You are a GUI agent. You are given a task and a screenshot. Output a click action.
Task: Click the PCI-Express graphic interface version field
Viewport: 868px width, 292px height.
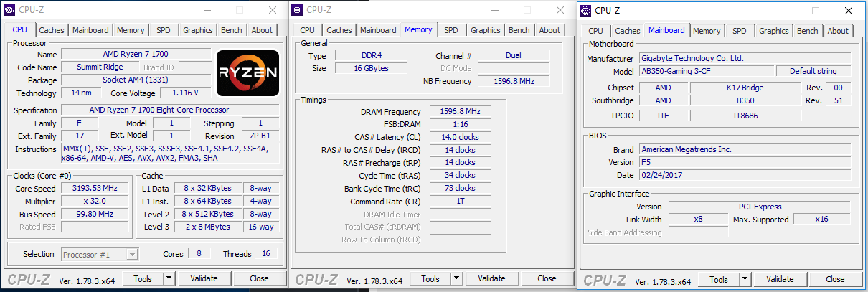[x=760, y=207]
